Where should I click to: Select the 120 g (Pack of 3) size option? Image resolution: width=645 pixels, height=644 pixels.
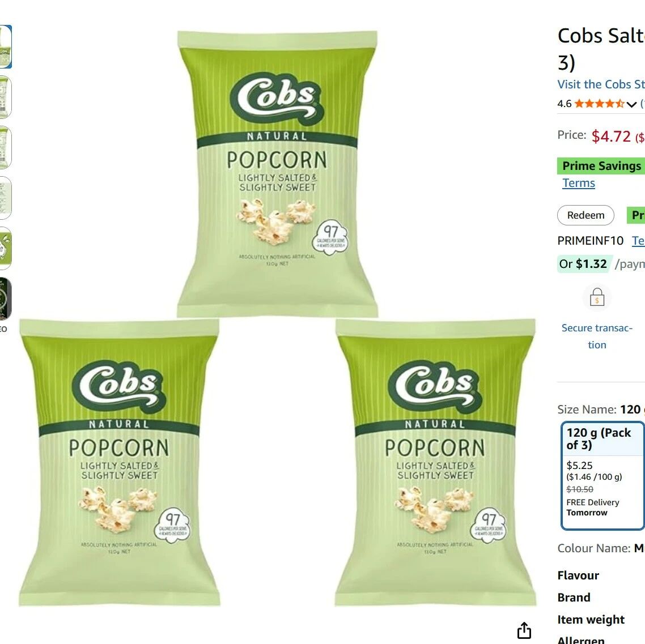[x=602, y=476]
